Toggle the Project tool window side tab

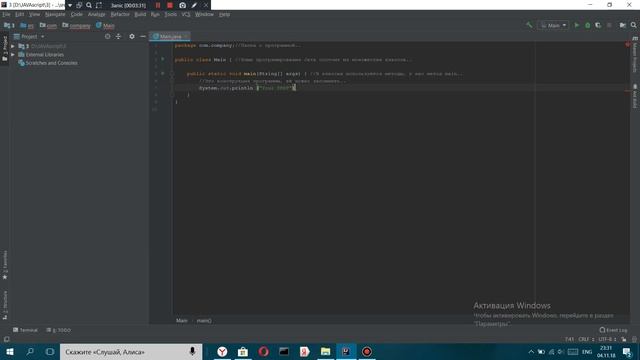(x=4, y=48)
